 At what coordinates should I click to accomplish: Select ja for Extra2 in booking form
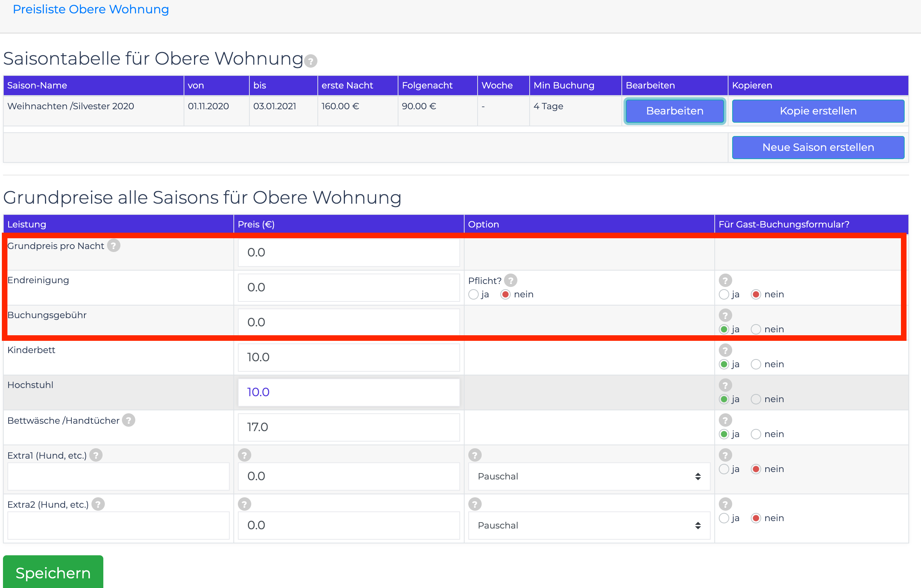[724, 518]
